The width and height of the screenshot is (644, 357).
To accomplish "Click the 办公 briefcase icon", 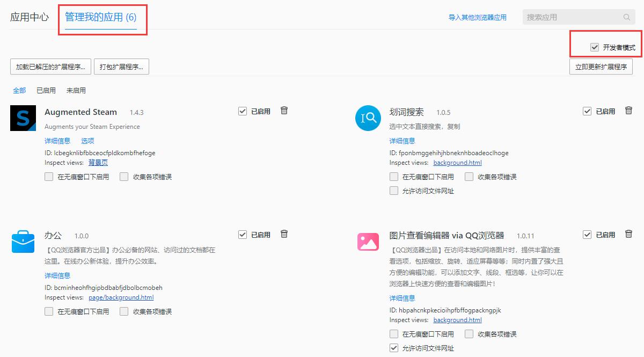I will (x=23, y=241).
